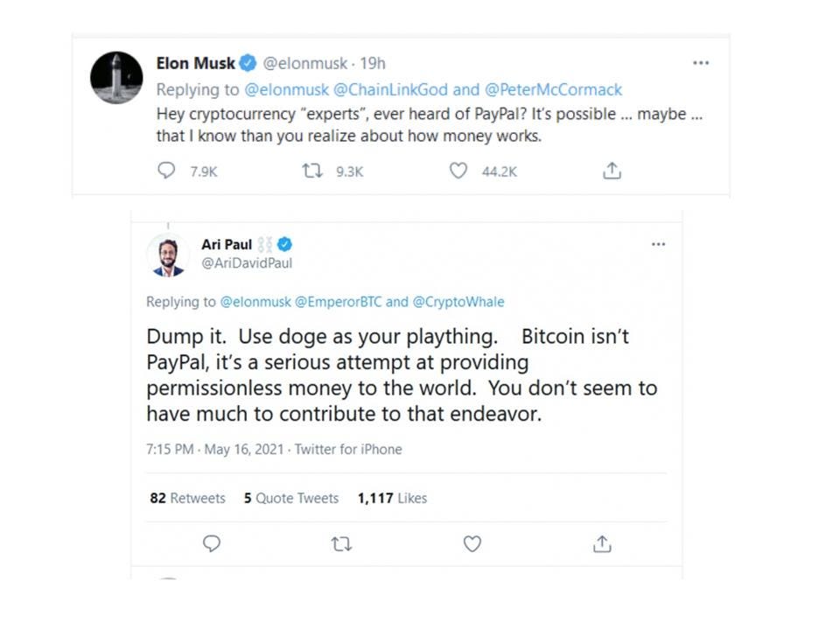Open the @EmperorBTC mention link

tap(339, 302)
